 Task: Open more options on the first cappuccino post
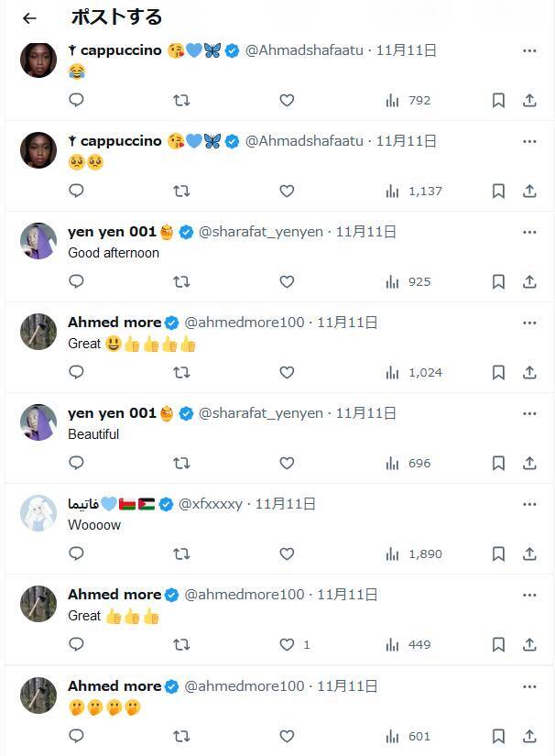pos(529,50)
